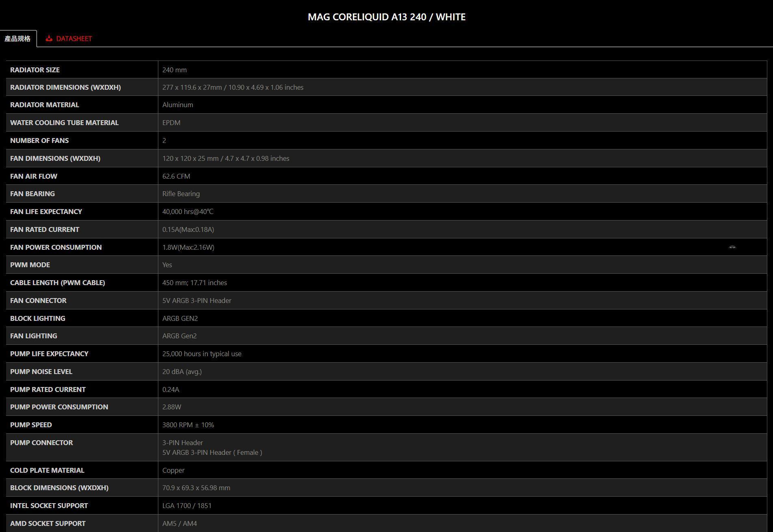This screenshot has width=773, height=532.
Task: Click the AM5 / AM4 socket value
Action: (x=179, y=523)
